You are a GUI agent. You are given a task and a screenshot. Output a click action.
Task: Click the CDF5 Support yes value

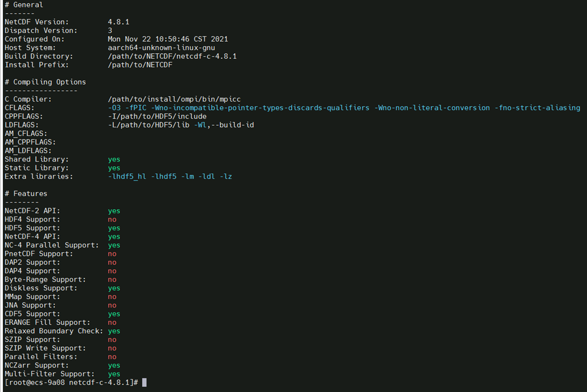pos(114,314)
